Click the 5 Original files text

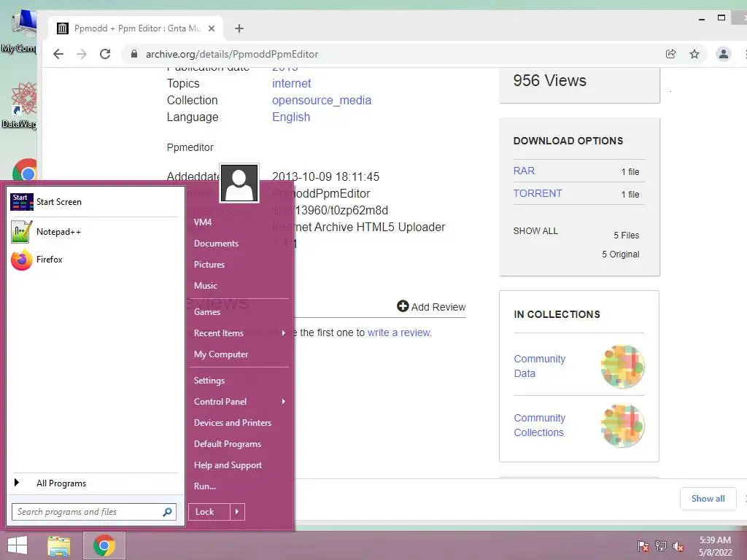620,254
